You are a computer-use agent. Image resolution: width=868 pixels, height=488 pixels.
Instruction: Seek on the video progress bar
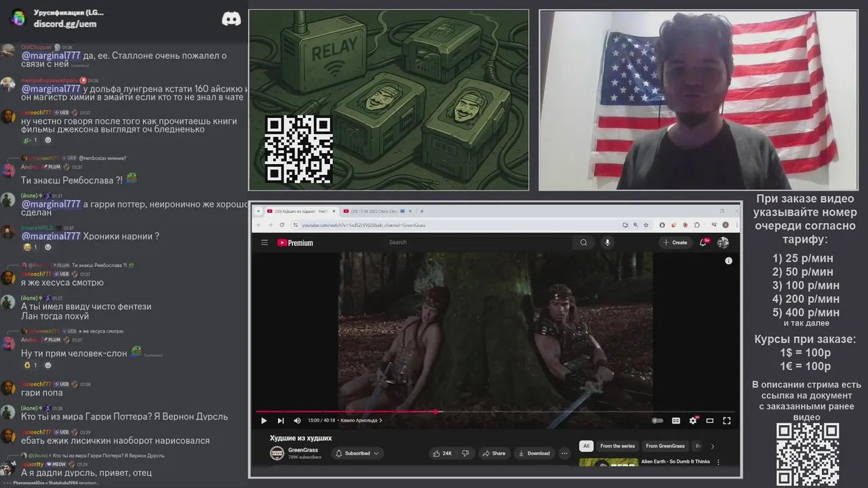(x=496, y=411)
